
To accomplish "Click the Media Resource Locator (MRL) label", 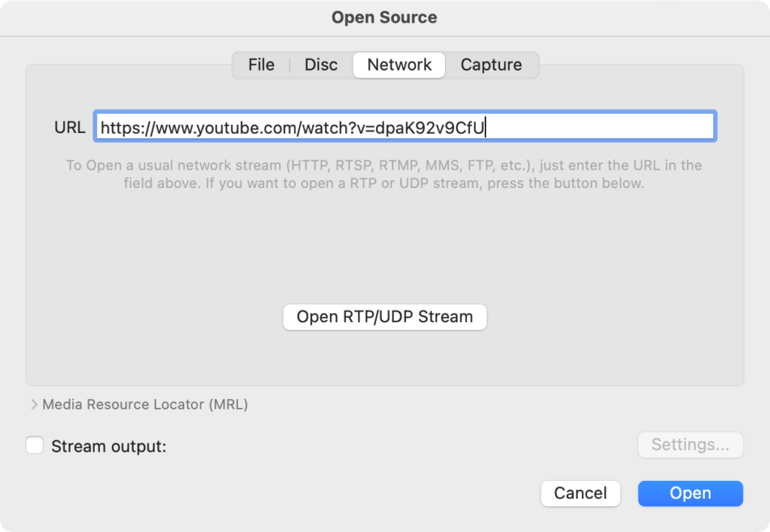I will pos(145,405).
